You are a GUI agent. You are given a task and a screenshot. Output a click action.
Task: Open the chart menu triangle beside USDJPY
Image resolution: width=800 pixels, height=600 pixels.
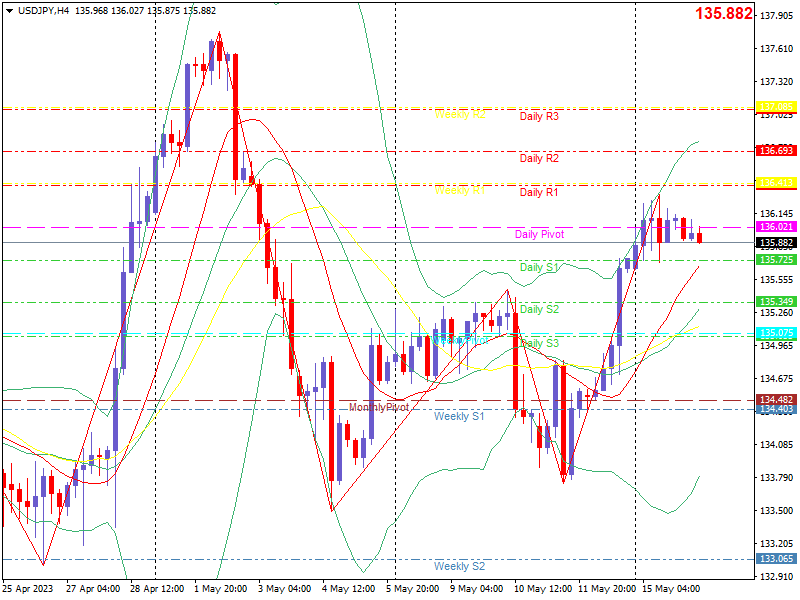(x=10, y=11)
